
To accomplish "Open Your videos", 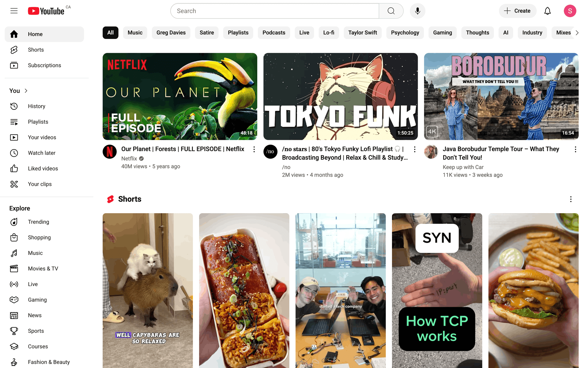I will (44, 137).
